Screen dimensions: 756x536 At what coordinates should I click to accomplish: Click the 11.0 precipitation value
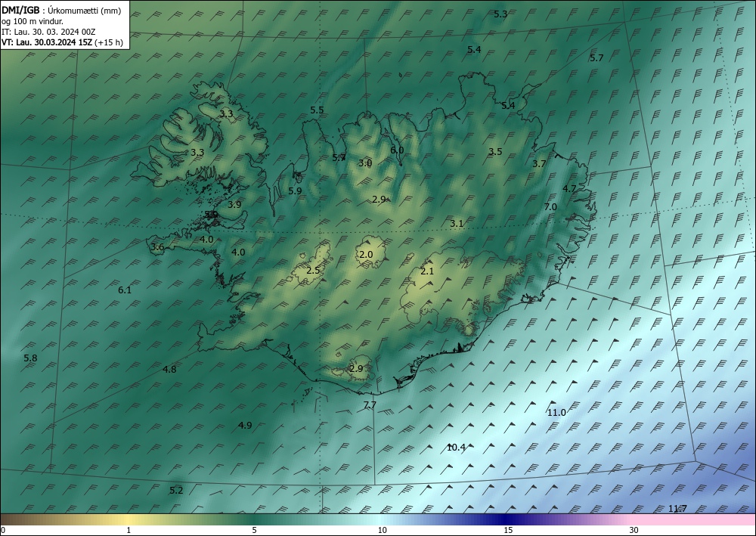(x=556, y=413)
